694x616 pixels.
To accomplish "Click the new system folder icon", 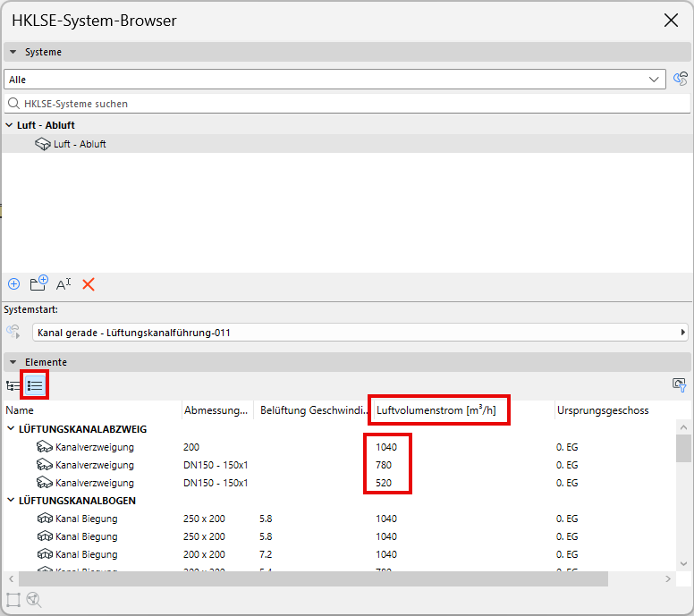I will pos(38,283).
